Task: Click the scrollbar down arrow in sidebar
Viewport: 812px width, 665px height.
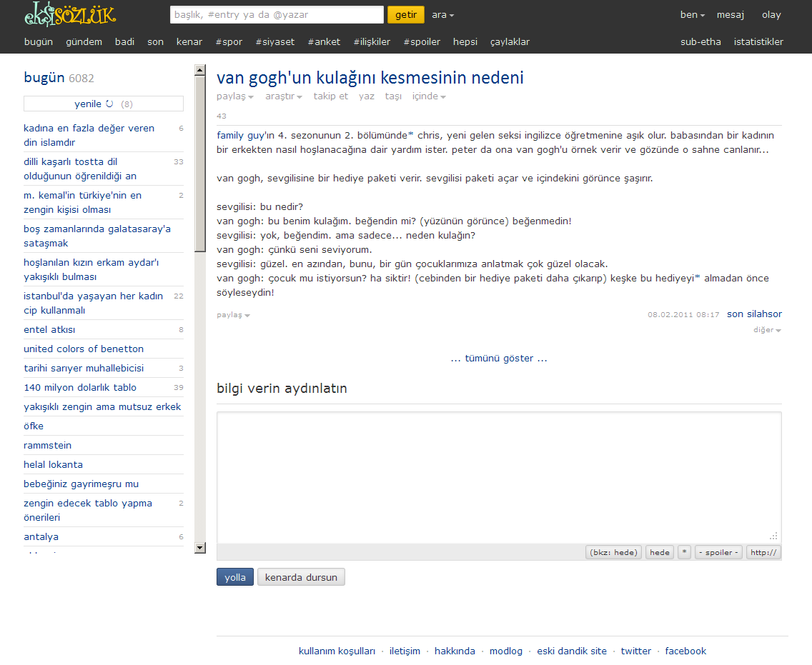Action: click(x=200, y=548)
